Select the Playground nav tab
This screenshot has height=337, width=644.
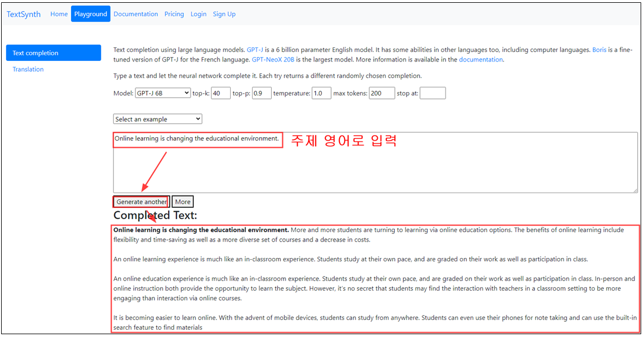(x=90, y=14)
